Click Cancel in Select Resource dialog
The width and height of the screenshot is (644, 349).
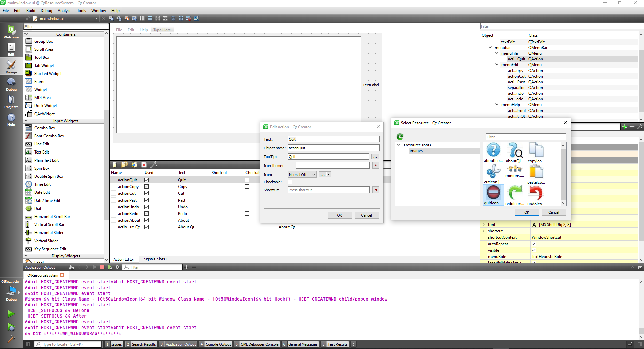point(554,212)
